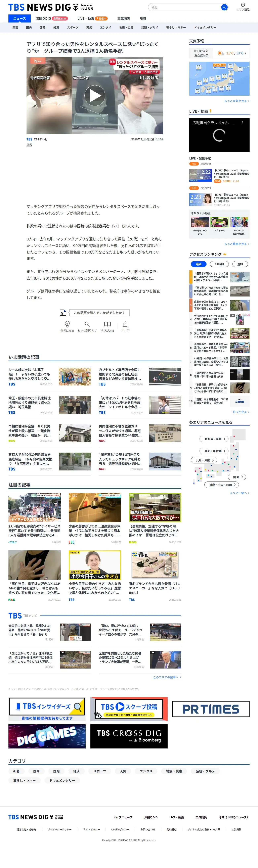Click この記事を読んでいかがでしたか？ prompt
The height and width of the screenshot is (868, 258).
tap(99, 312)
